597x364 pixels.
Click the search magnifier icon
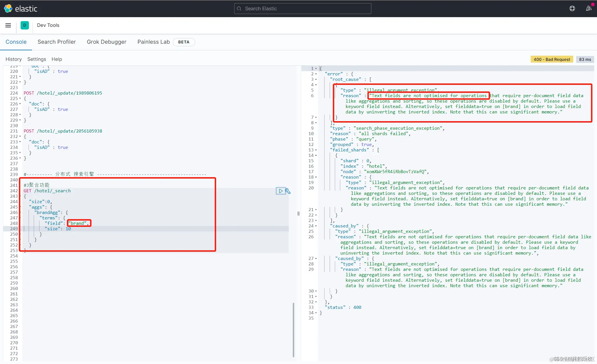click(x=239, y=9)
